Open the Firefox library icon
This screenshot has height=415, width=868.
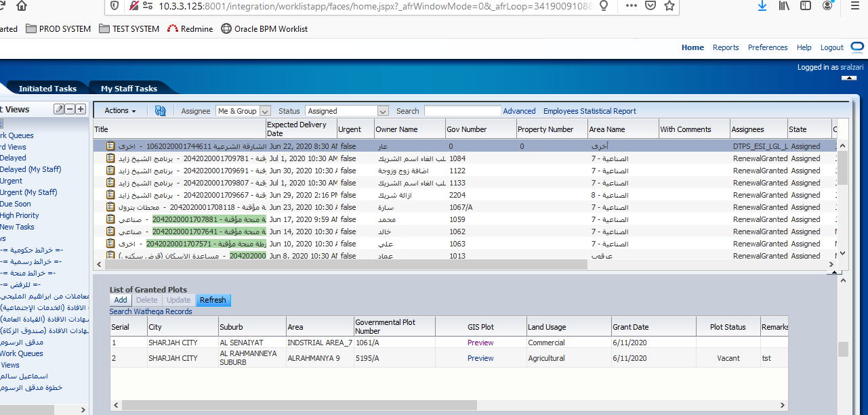785,5
